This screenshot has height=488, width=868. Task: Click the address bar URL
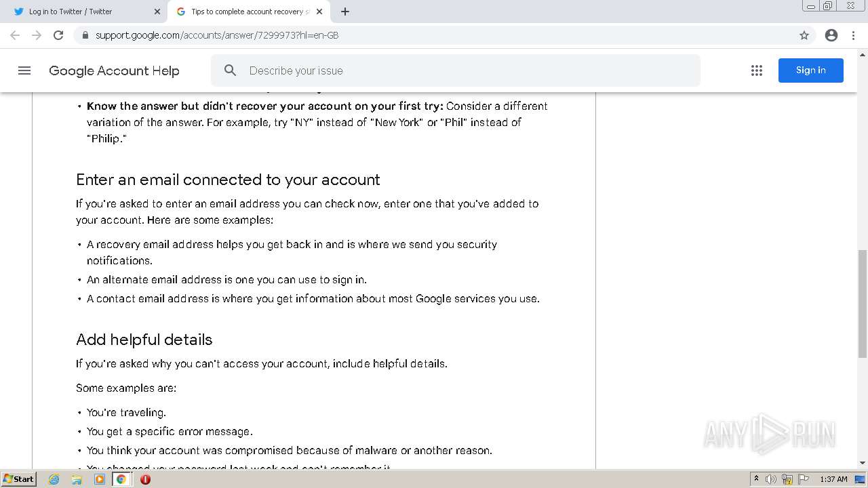click(x=217, y=35)
